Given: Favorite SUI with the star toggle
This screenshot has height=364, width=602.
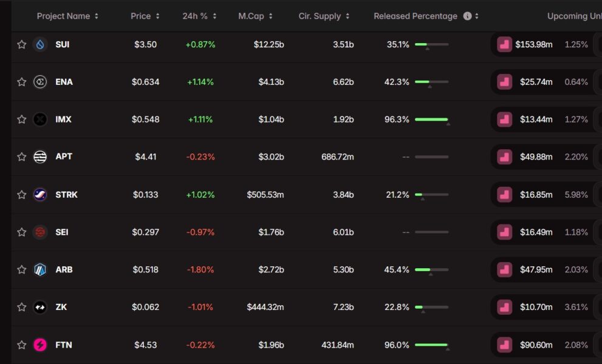Looking at the screenshot, I should point(22,44).
